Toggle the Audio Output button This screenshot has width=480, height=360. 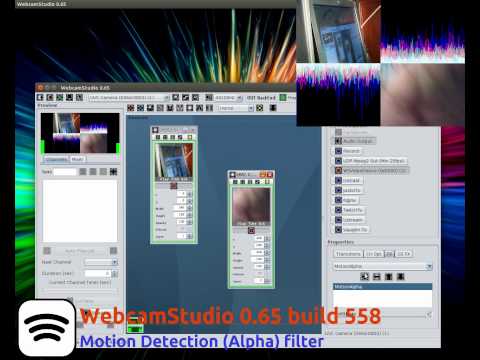click(355, 141)
